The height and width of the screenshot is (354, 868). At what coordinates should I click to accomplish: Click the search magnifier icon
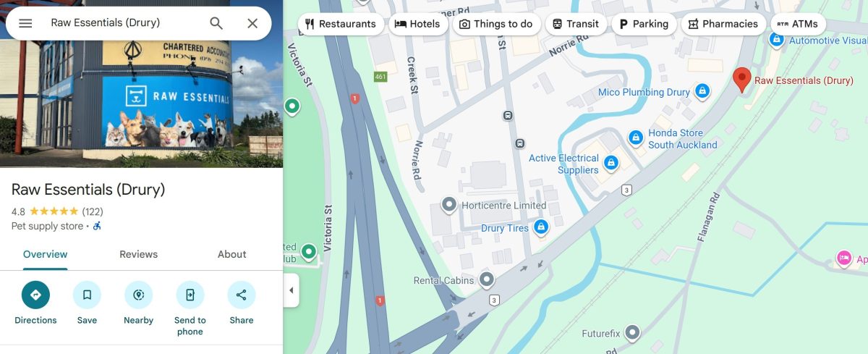(x=216, y=23)
